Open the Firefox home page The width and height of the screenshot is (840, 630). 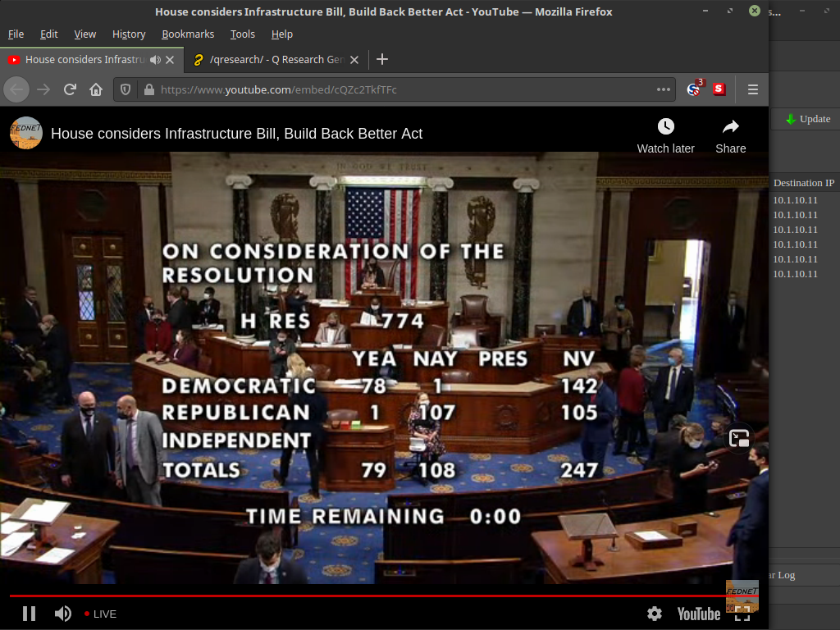(x=96, y=90)
